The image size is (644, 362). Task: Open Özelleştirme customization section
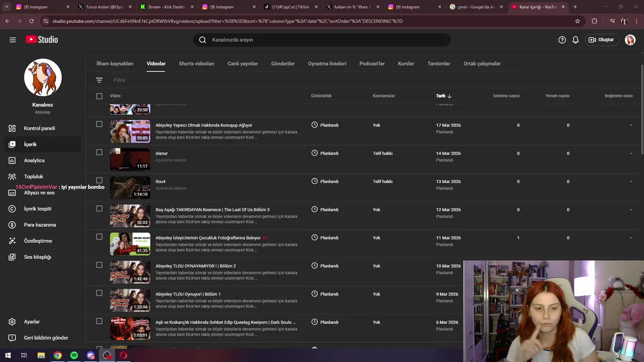[x=38, y=241]
